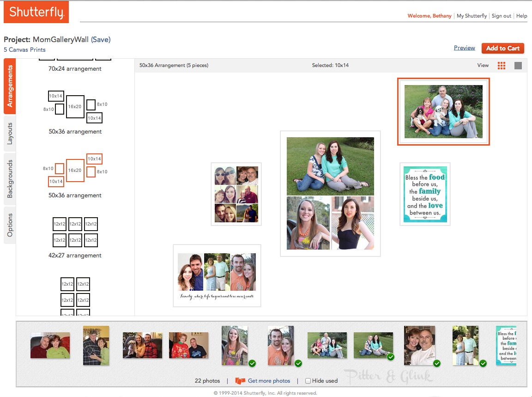Click the Add to Cart button
The image size is (532, 397).
click(502, 48)
